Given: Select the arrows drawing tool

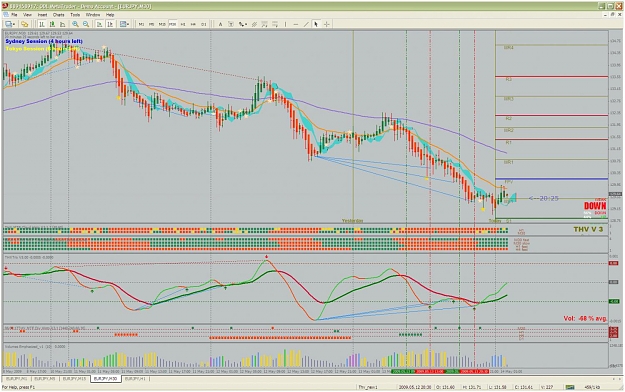Looking at the screenshot, I should point(241,24).
